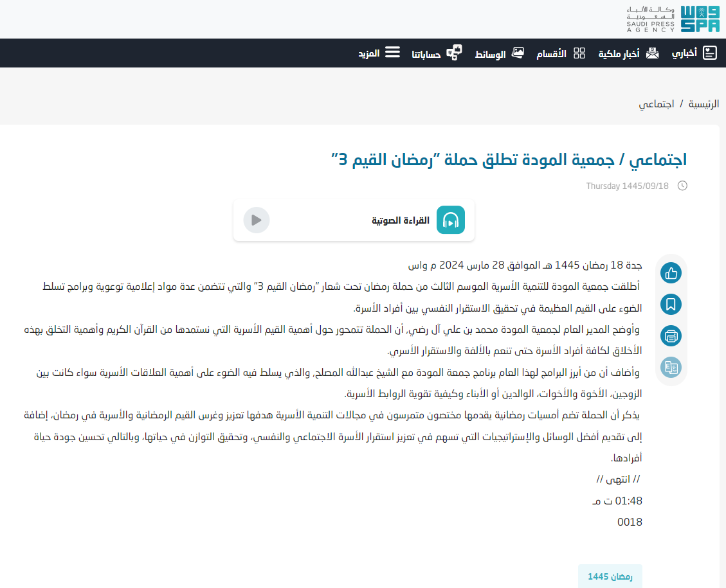Click the date Thursday 1445/09/18
The image size is (726, 588).
tap(627, 186)
